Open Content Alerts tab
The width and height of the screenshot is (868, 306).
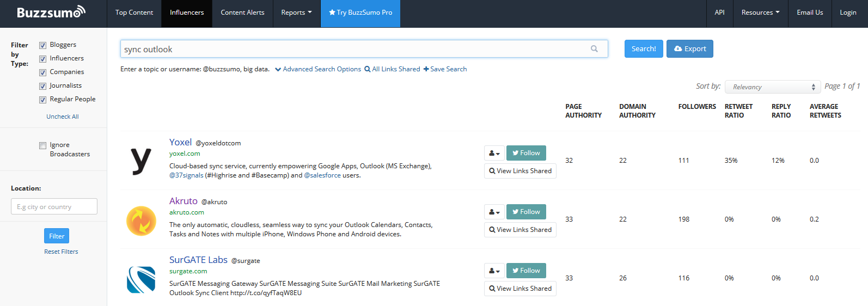pos(242,13)
